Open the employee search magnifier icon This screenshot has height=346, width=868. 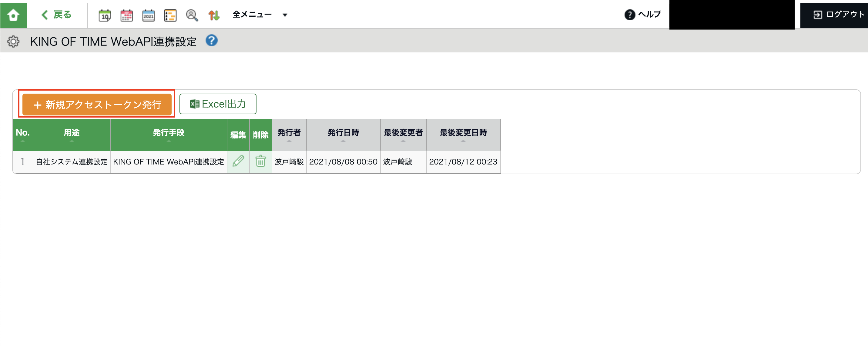[x=192, y=15]
